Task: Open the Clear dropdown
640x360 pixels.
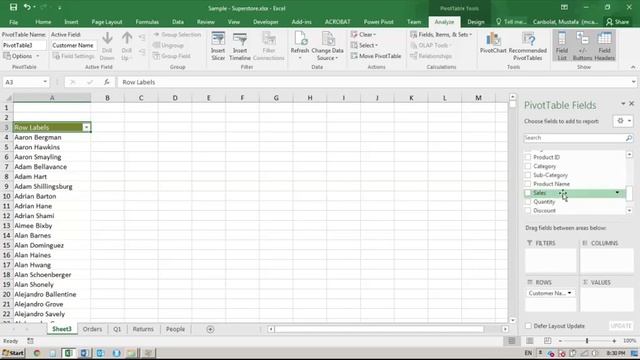Action: (x=363, y=35)
